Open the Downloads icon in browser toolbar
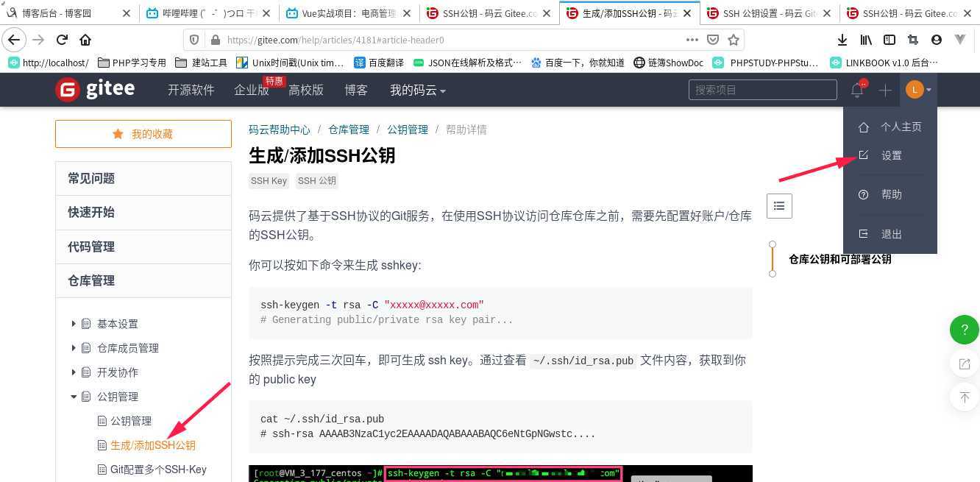Image resolution: width=980 pixels, height=482 pixels. click(x=841, y=40)
